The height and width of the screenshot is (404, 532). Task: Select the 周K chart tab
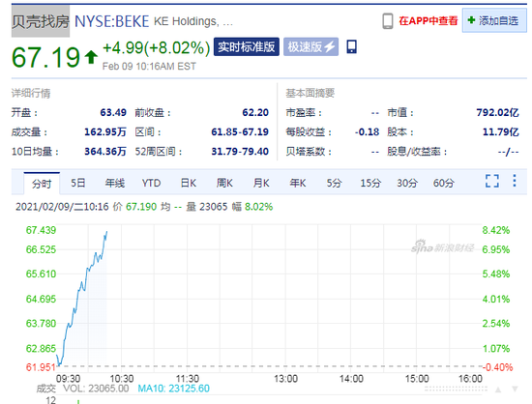pos(224,183)
